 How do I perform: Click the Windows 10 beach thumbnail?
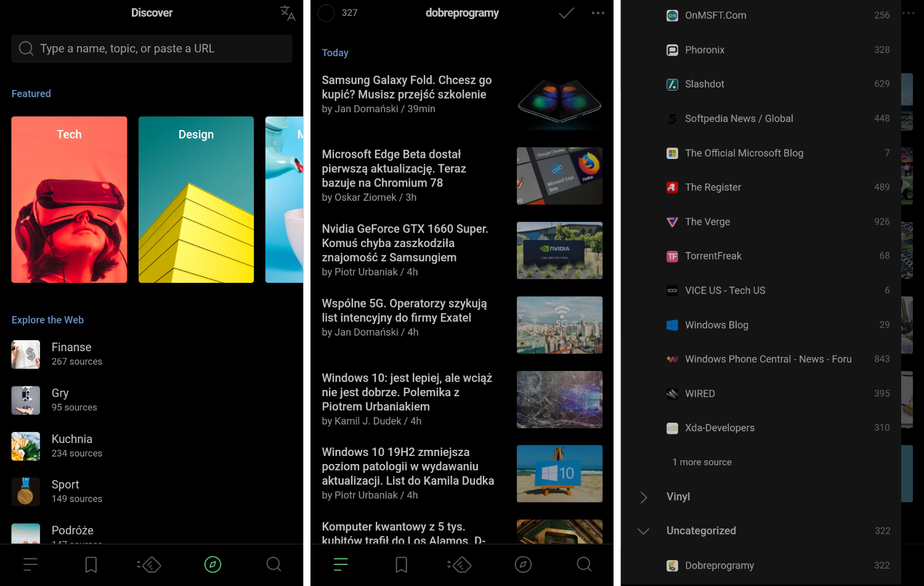559,473
